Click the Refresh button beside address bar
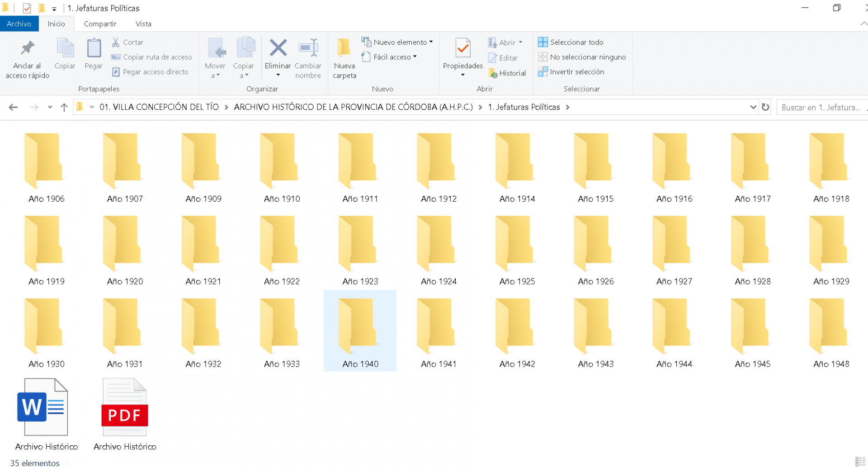 [x=765, y=107]
